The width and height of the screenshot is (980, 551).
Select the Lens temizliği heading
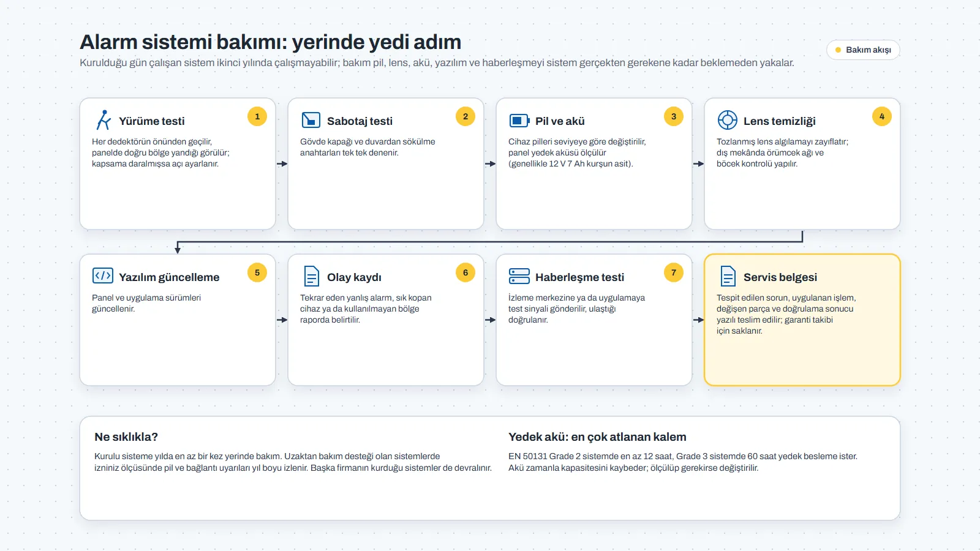pos(779,121)
